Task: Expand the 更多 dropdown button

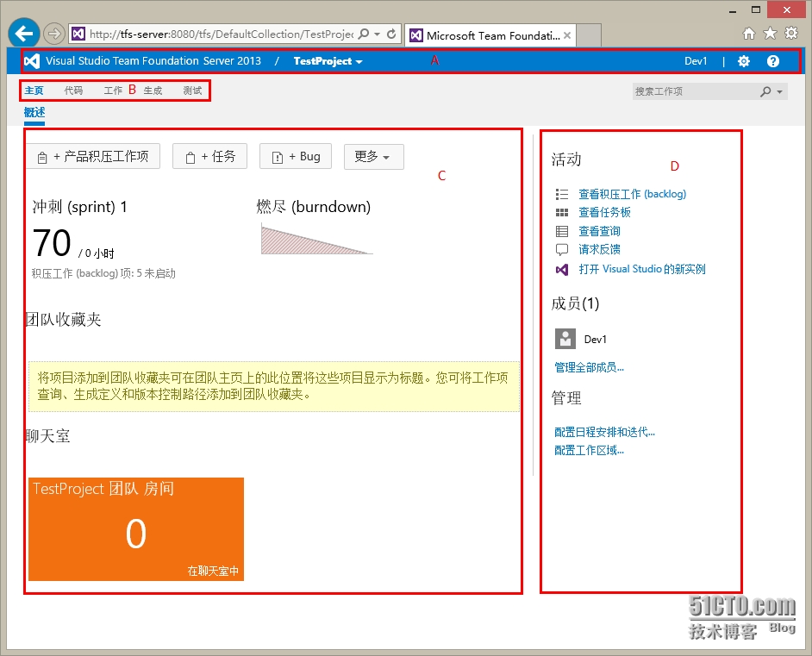Action: [x=374, y=156]
